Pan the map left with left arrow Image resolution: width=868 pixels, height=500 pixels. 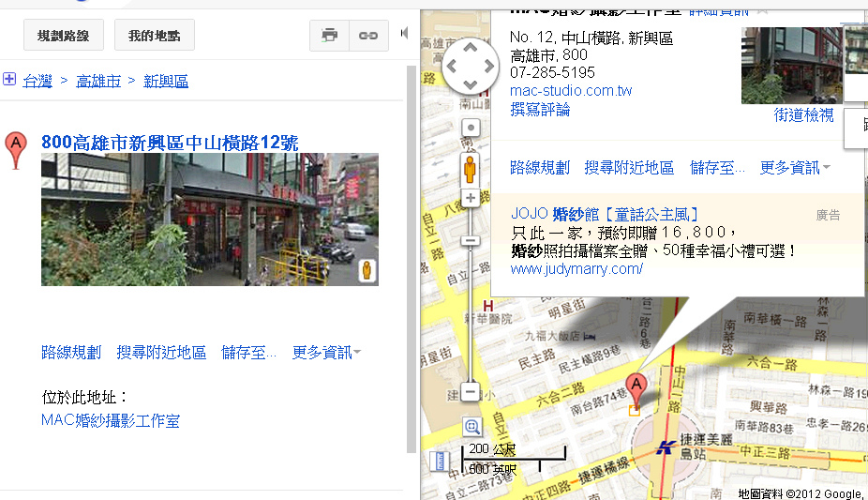pos(451,67)
